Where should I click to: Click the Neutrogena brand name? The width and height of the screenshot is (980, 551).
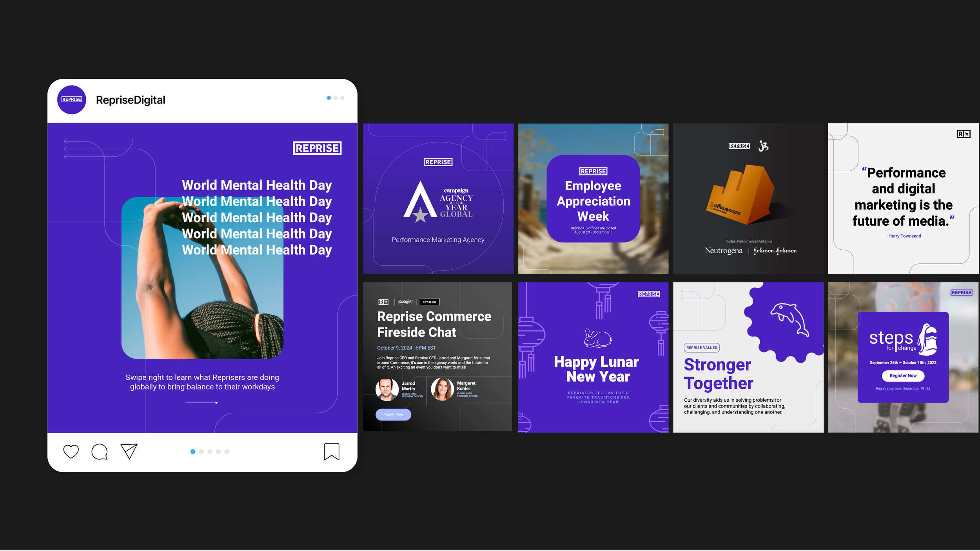point(724,251)
